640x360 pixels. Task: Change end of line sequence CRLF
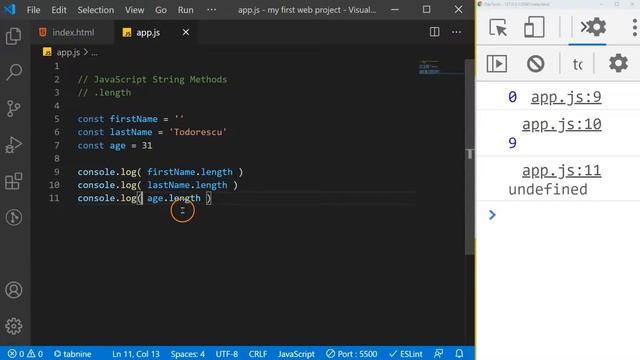(258, 353)
